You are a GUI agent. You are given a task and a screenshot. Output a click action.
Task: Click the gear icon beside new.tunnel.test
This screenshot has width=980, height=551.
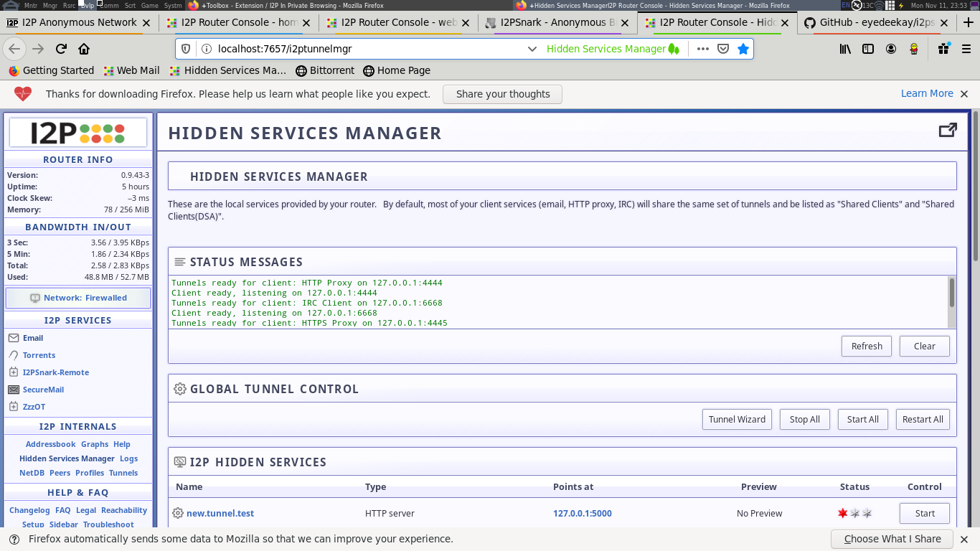[x=178, y=513]
